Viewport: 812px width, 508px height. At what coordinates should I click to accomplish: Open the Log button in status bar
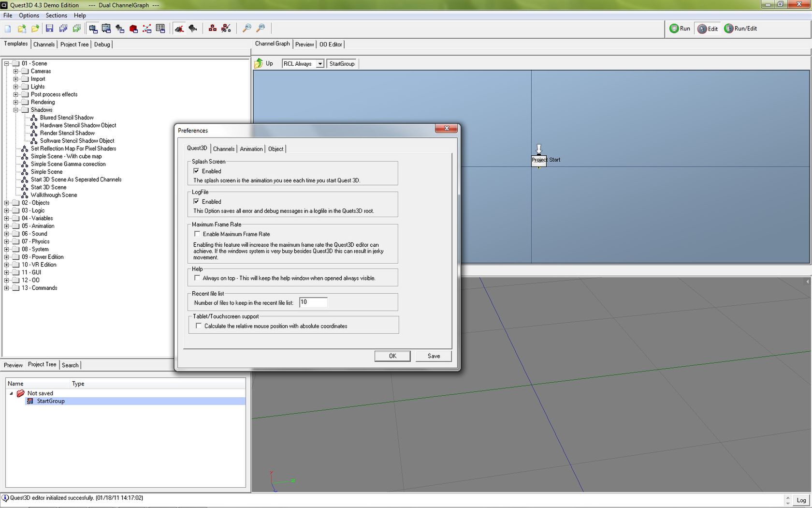tap(801, 500)
